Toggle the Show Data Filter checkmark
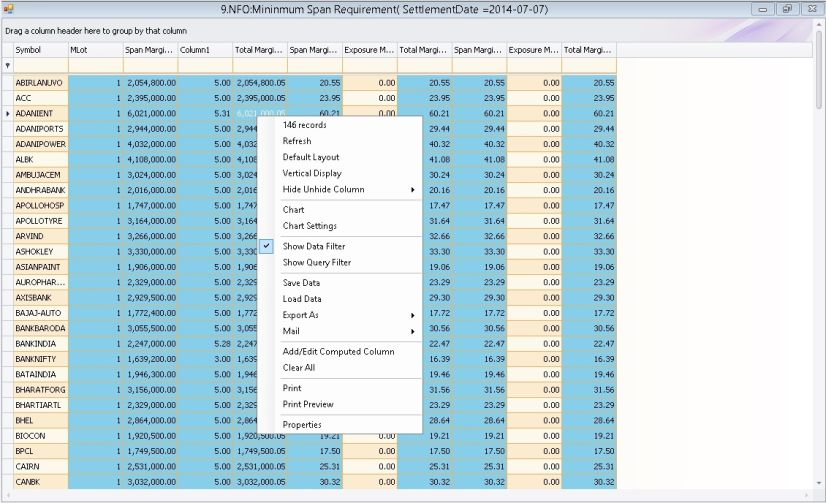The width and height of the screenshot is (826, 503). [x=267, y=246]
